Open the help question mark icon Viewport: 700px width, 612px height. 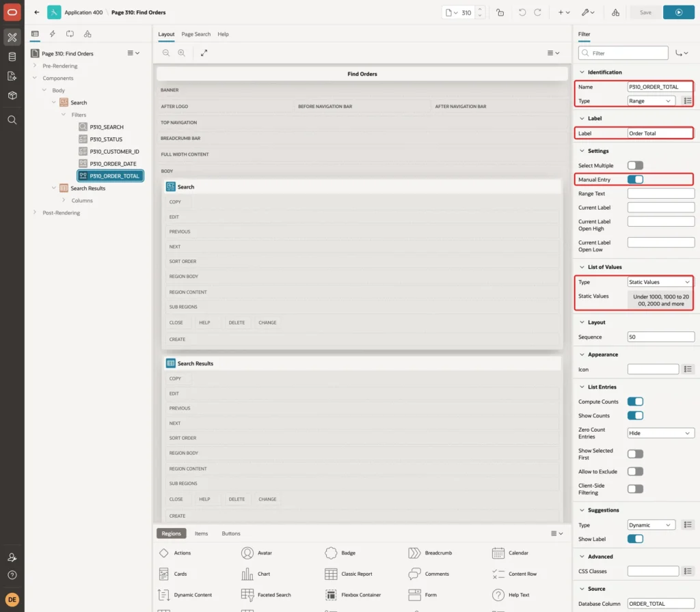pos(12,575)
